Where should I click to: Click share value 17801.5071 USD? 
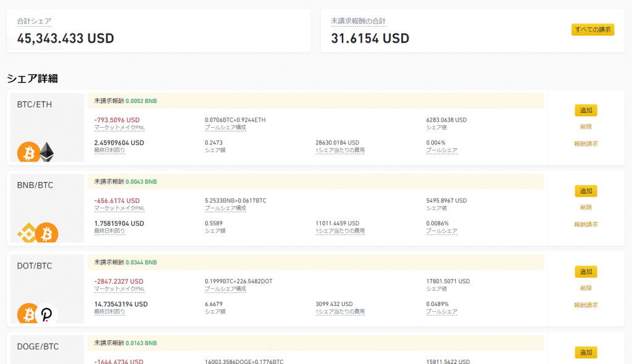[x=448, y=281]
